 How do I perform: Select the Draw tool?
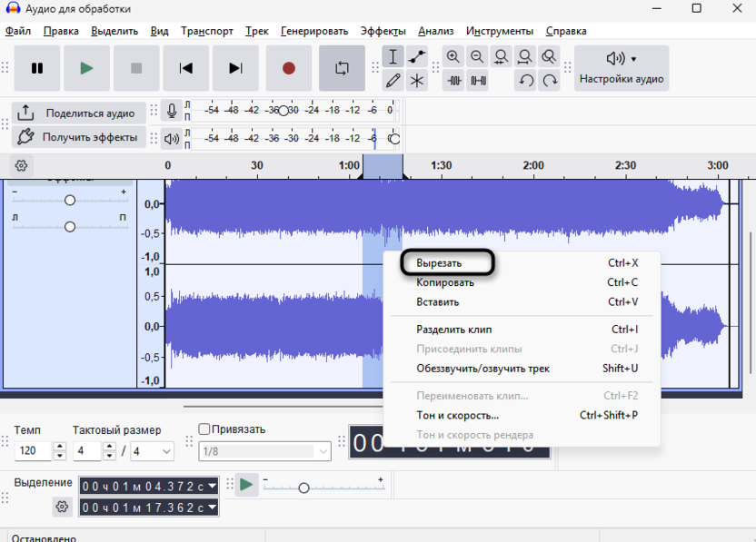[x=393, y=81]
